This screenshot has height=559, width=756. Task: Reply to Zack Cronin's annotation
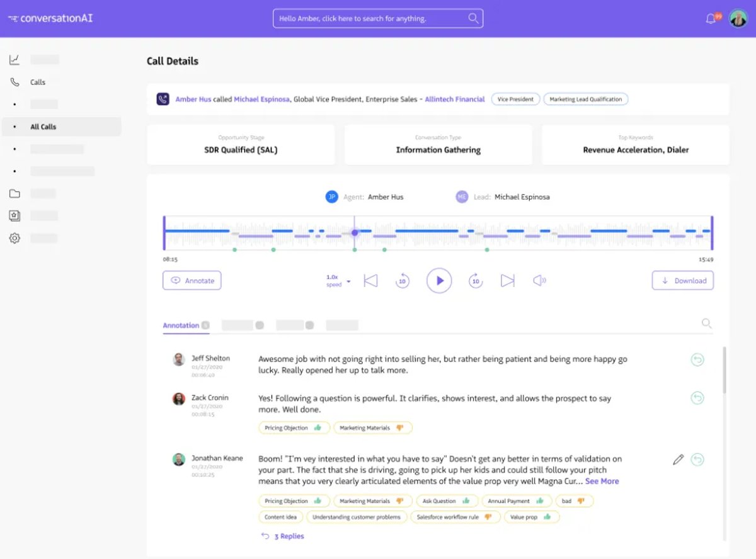pos(697,398)
